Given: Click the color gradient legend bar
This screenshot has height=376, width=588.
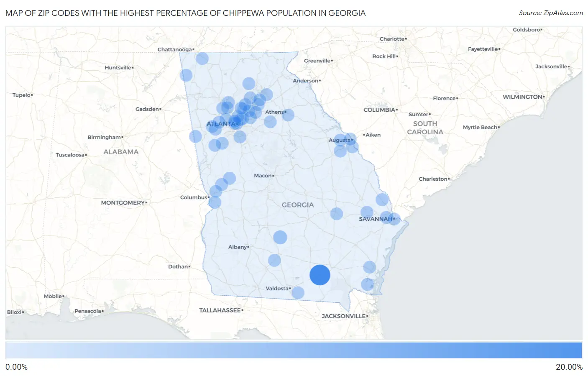Looking at the screenshot, I should 294,350.
